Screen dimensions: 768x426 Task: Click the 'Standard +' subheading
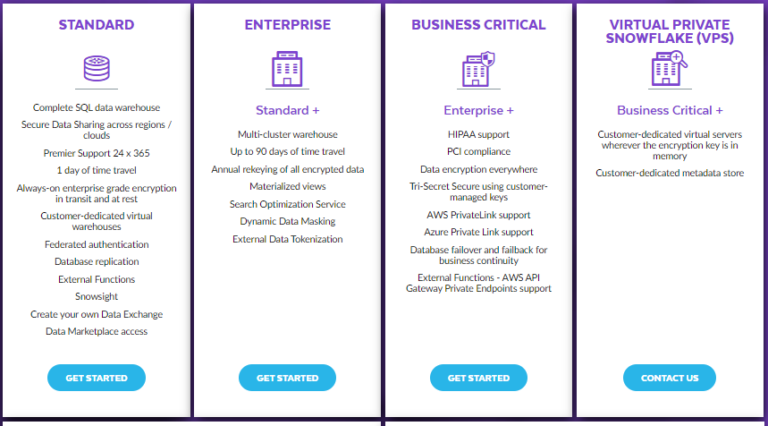(288, 111)
